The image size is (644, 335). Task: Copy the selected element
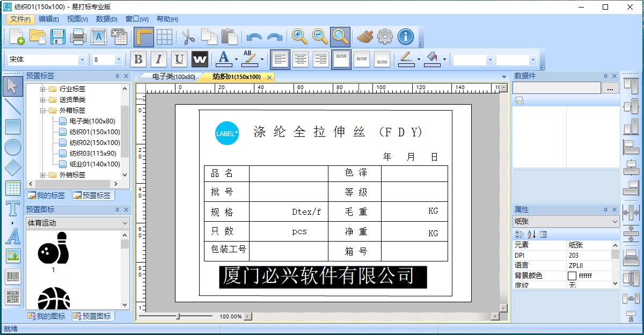[209, 37]
